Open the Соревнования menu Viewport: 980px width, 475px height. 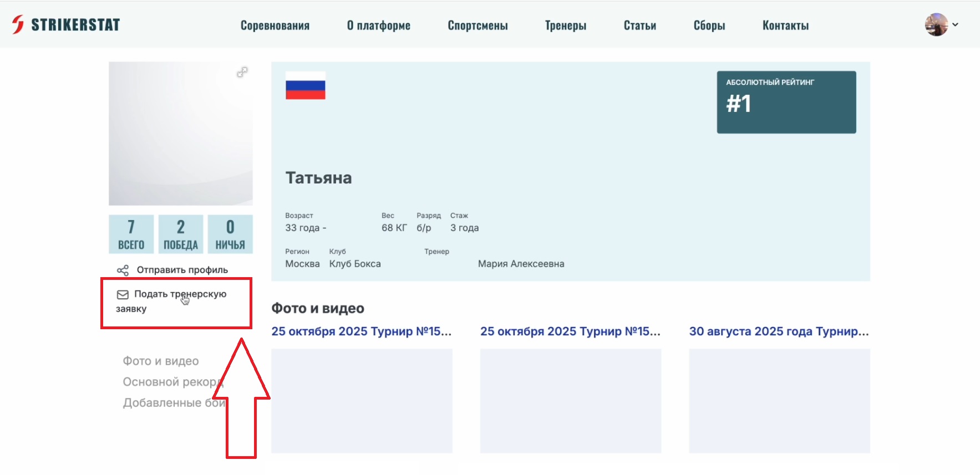(x=275, y=25)
